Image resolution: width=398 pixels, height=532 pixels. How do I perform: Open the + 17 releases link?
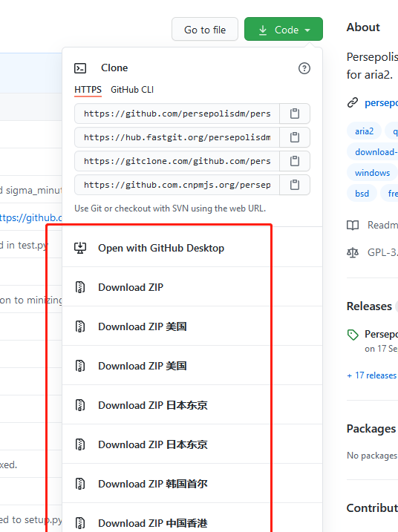pyautogui.click(x=372, y=375)
